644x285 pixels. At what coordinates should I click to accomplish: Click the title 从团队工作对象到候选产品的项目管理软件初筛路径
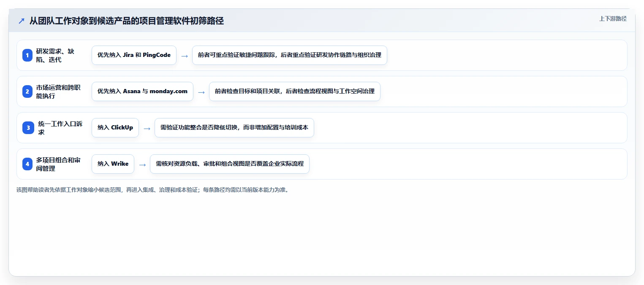pos(127,21)
